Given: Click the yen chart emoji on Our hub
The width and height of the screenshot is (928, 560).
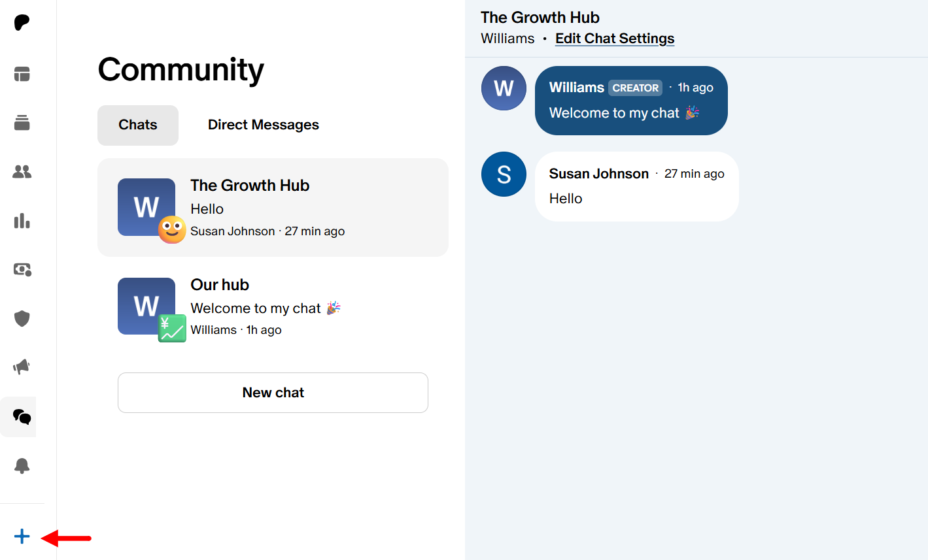Looking at the screenshot, I should (172, 329).
